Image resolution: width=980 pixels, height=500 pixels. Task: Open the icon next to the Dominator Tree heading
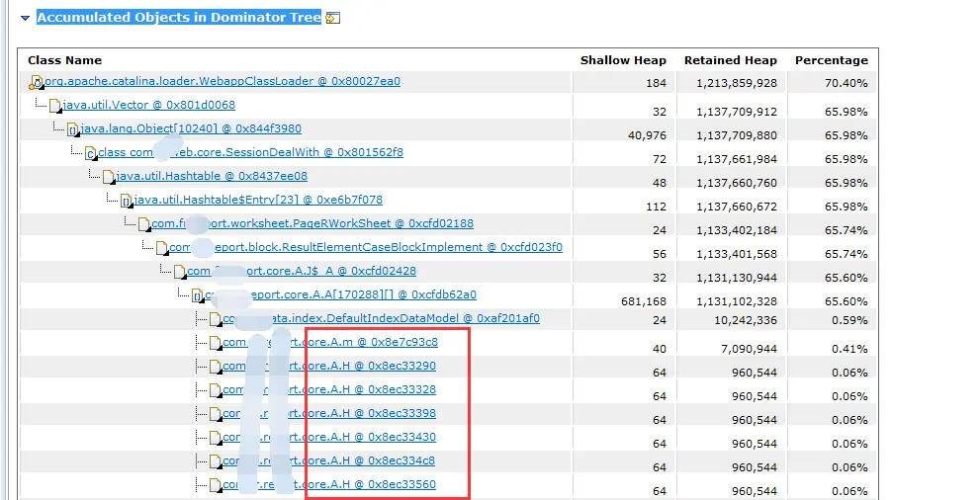[333, 18]
